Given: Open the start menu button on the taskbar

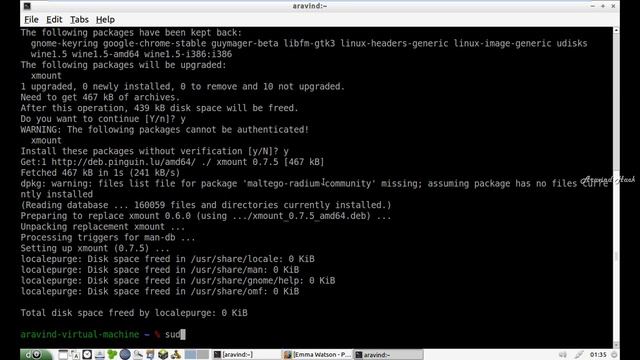Looking at the screenshot, I should pyautogui.click(x=36, y=354).
